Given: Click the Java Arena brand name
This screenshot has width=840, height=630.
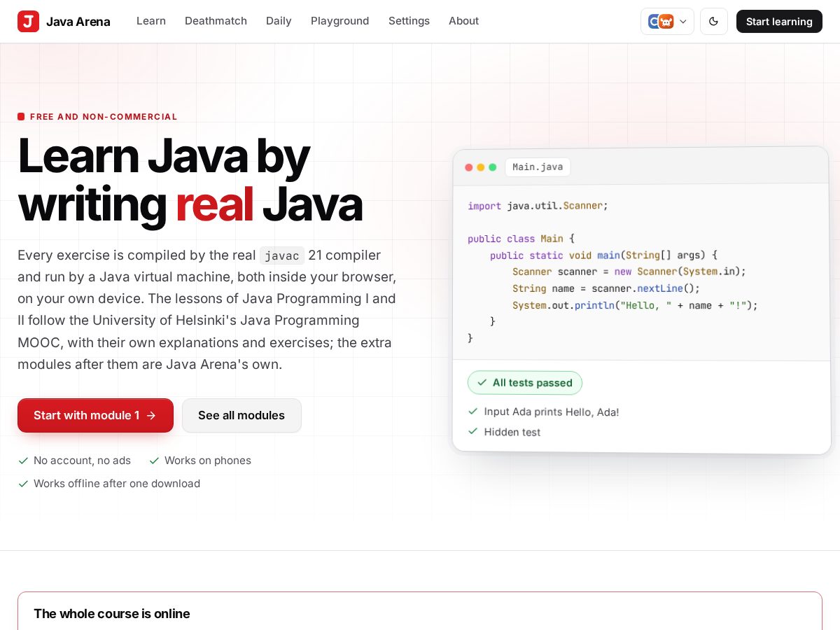Looking at the screenshot, I should [78, 21].
